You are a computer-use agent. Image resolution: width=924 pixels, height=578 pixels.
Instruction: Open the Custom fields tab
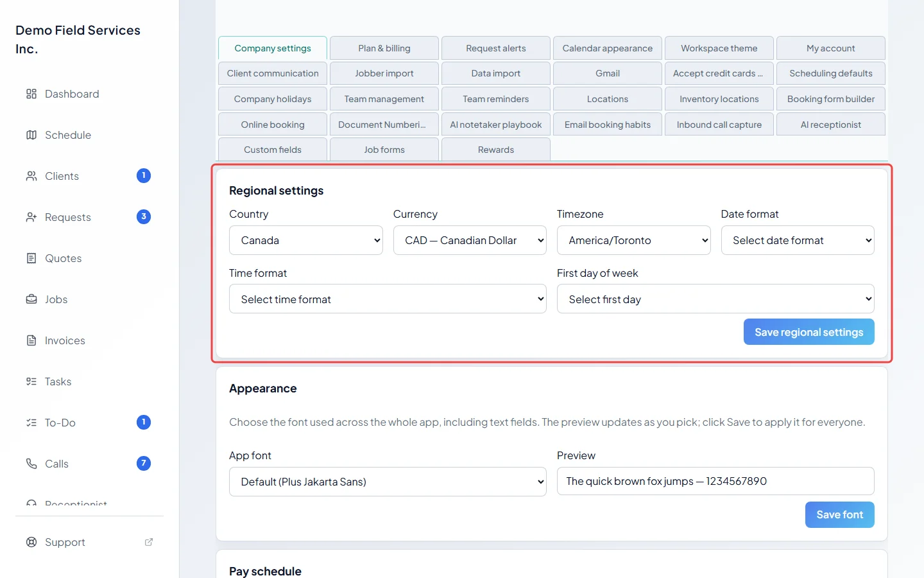coord(273,150)
